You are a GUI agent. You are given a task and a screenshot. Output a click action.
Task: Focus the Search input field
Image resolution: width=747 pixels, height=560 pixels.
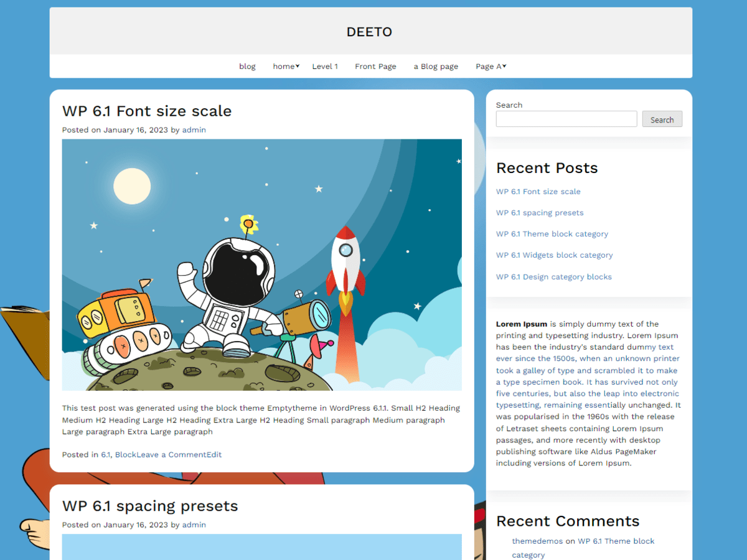tap(566, 119)
